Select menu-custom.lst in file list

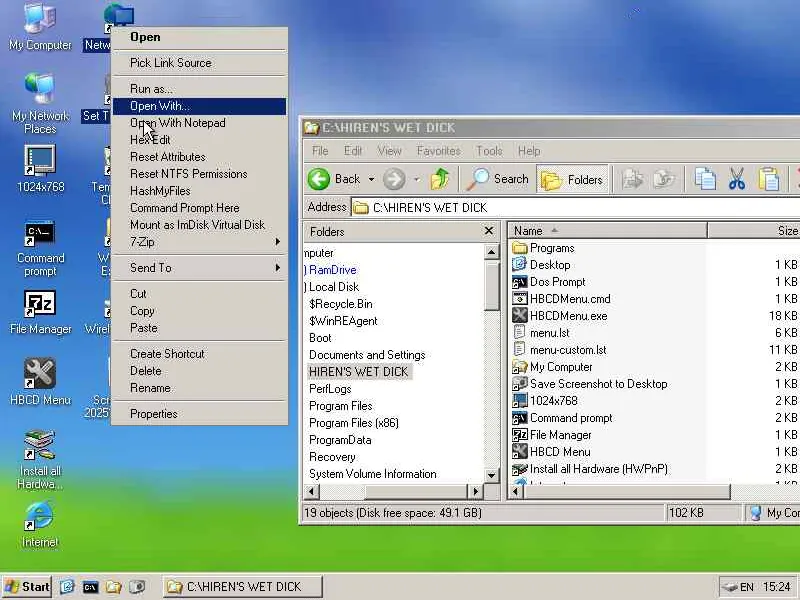[x=559, y=350]
